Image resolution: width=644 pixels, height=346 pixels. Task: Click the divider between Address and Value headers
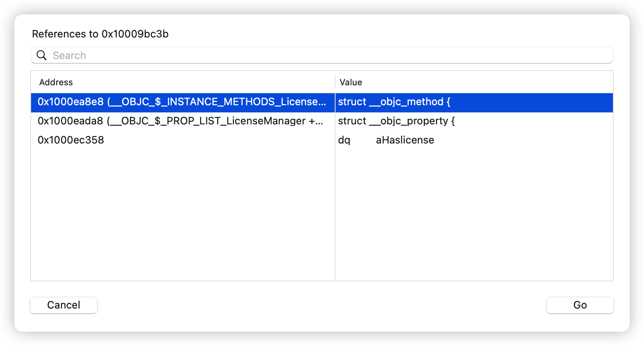pyautogui.click(x=335, y=82)
